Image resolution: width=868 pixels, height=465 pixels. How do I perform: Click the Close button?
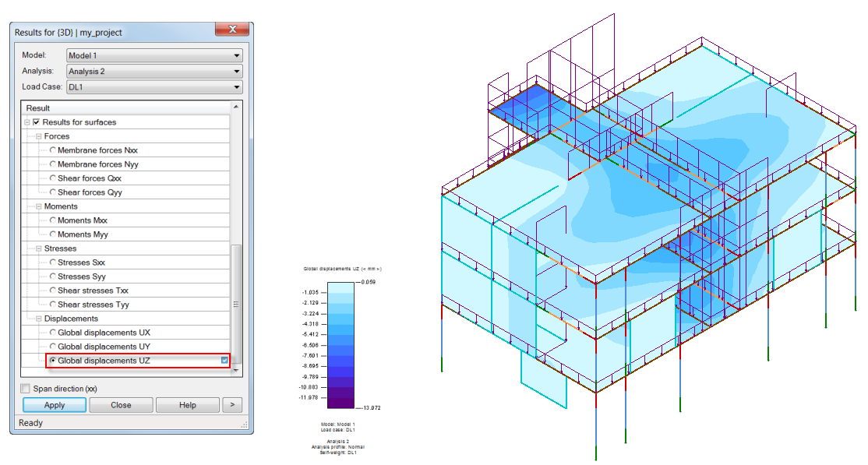[121, 405]
